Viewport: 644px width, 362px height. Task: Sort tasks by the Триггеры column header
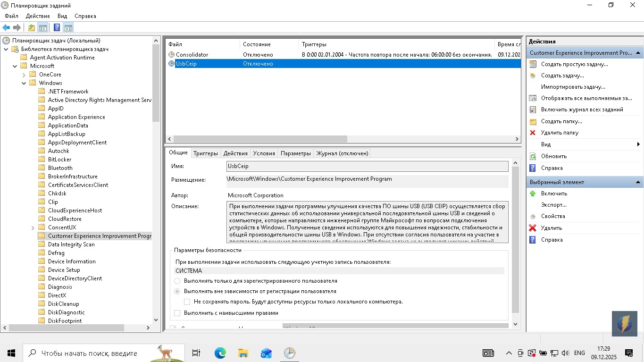pos(396,44)
